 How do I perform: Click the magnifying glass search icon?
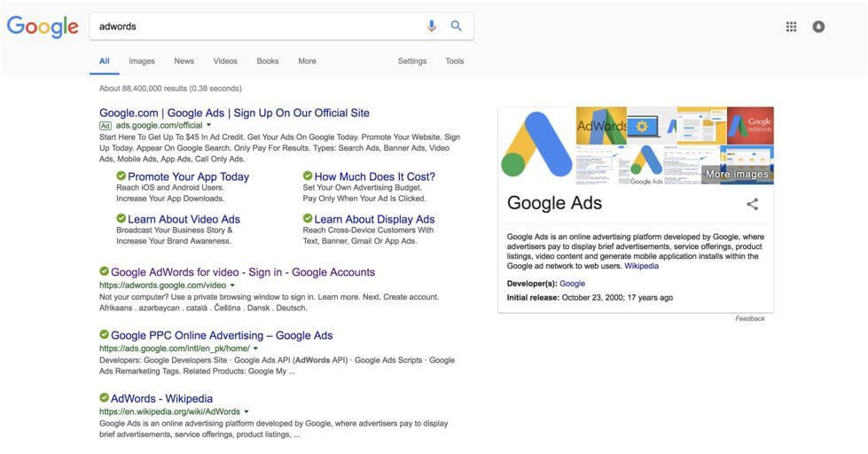click(456, 26)
